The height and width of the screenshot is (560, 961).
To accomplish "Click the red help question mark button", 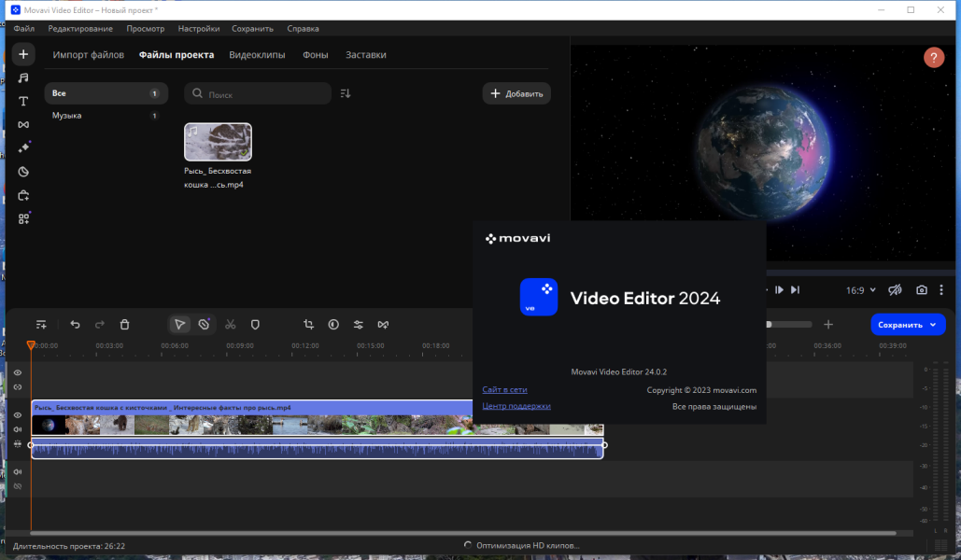I will (933, 58).
